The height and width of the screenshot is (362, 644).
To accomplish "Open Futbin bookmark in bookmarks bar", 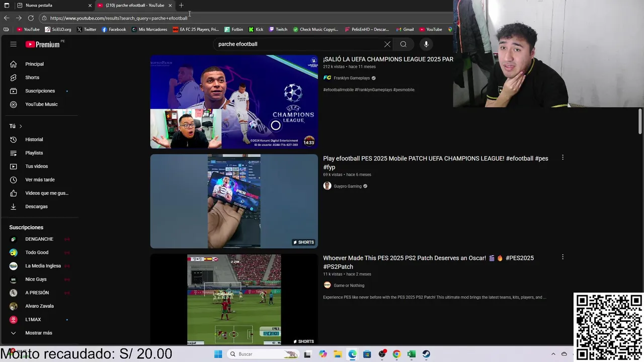I will (234, 29).
